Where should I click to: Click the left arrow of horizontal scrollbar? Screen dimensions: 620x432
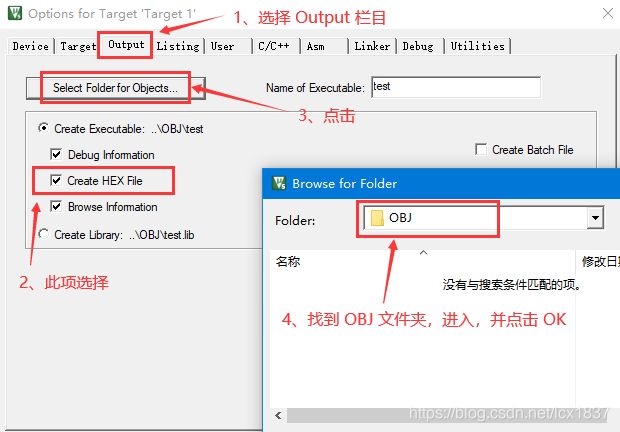tap(278, 415)
